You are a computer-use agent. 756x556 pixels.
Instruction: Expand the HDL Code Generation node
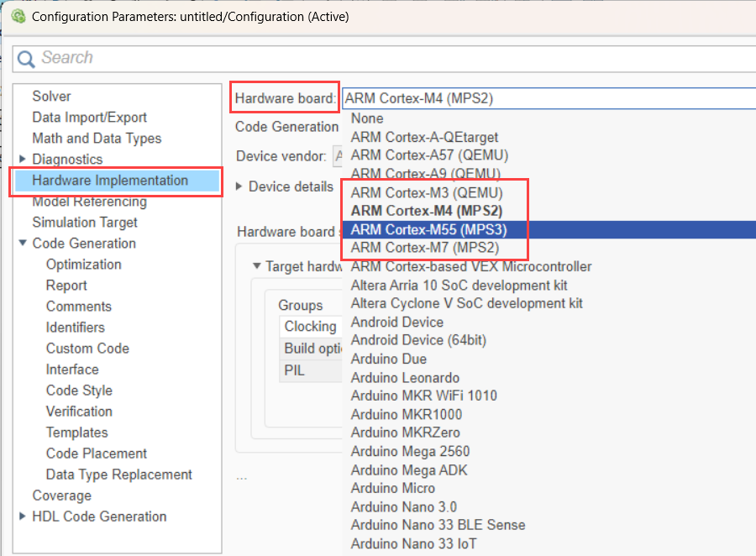(x=23, y=517)
